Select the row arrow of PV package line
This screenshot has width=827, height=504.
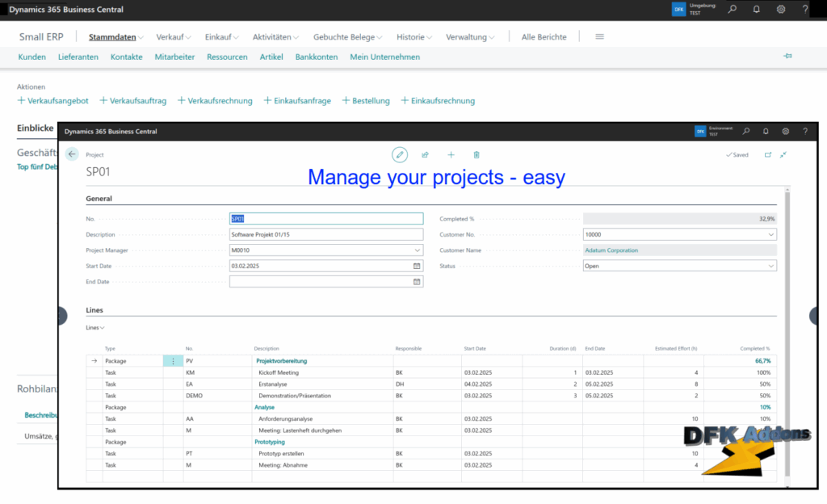[94, 361]
